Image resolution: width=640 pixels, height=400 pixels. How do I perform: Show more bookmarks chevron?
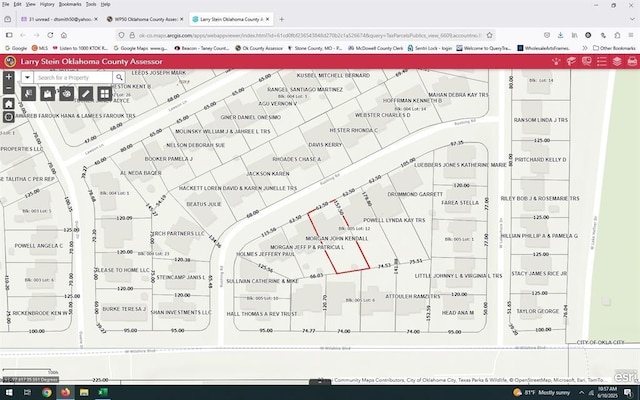(x=585, y=48)
